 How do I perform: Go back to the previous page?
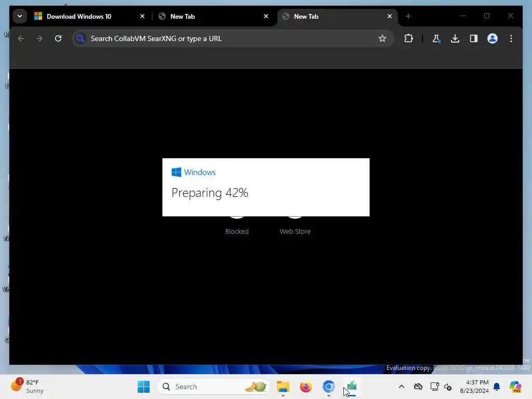tap(21, 38)
